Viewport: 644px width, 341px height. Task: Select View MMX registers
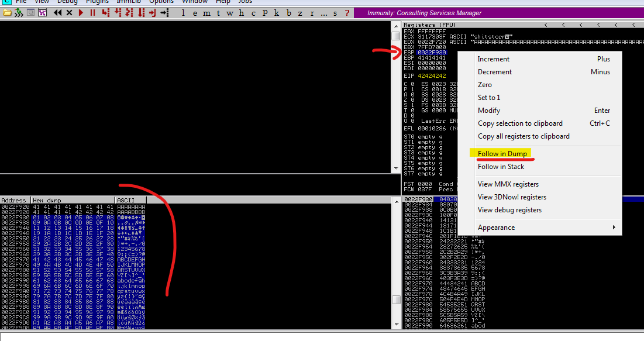click(x=540, y=184)
